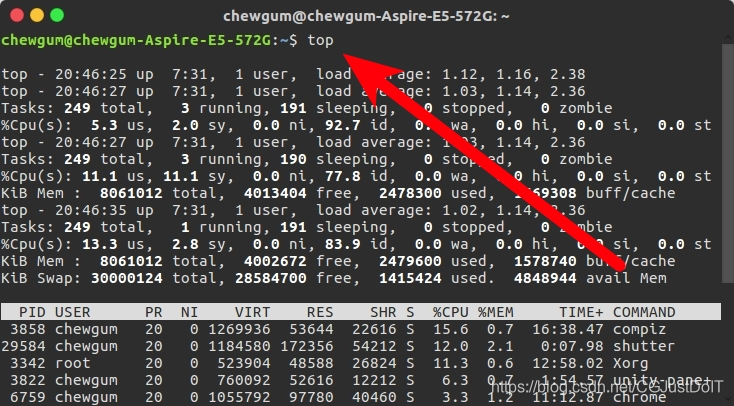This screenshot has width=734, height=406.
Task: Click the 20:46:35 timestamp
Action: pos(91,210)
